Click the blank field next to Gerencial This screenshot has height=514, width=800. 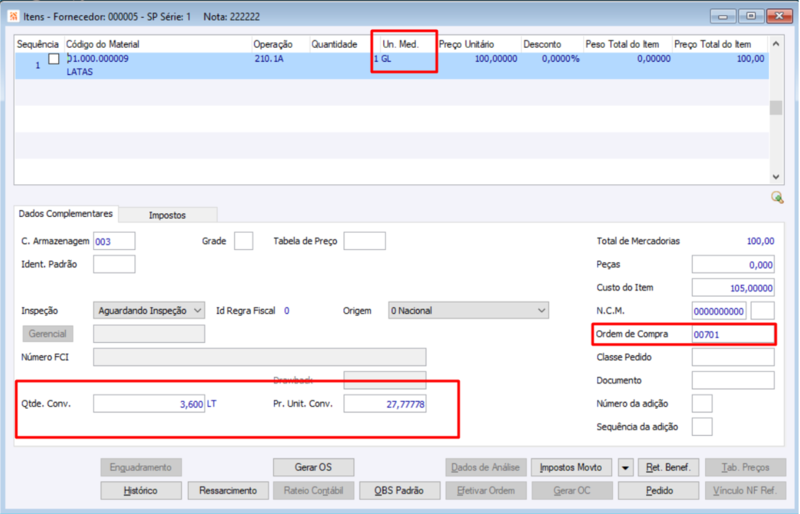(149, 334)
